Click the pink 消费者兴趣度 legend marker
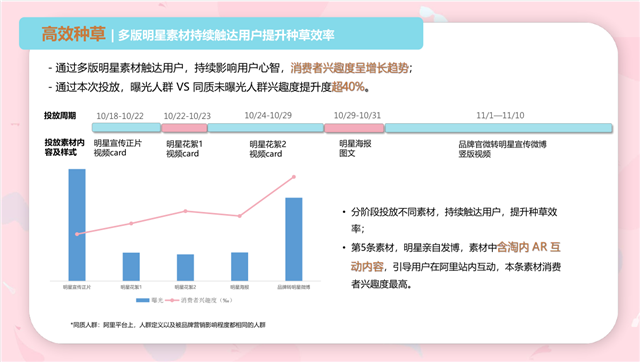 (172, 300)
